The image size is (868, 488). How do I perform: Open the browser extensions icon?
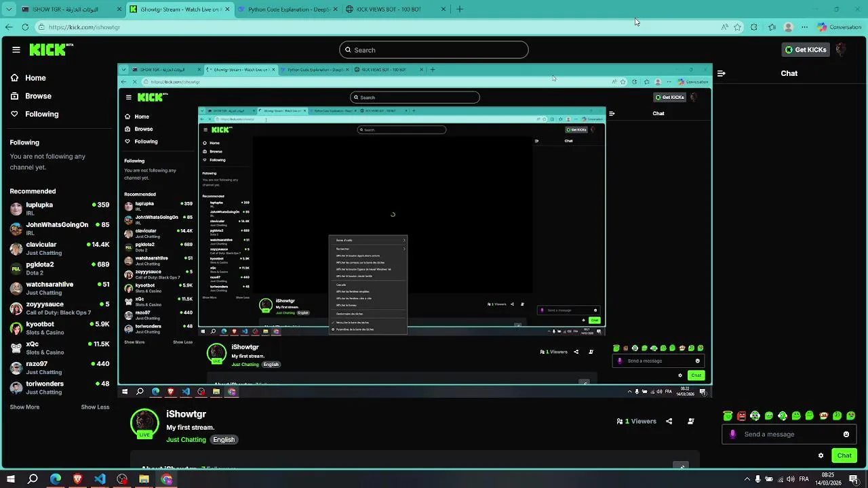(754, 27)
